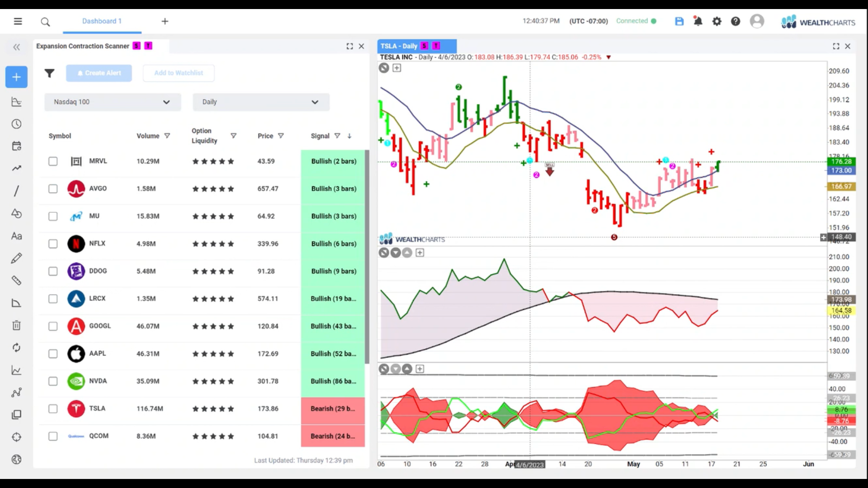Screen dimensions: 868x488
Task: Add indicator to main price pane
Action: [x=396, y=68]
